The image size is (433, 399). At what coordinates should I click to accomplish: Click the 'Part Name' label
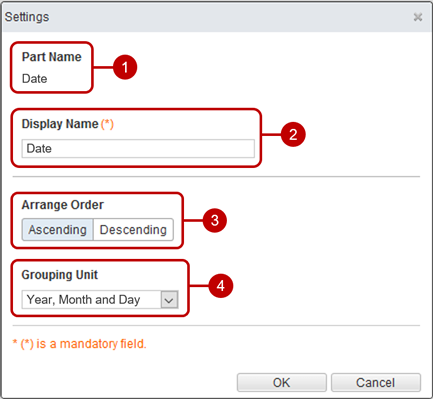[x=52, y=57]
